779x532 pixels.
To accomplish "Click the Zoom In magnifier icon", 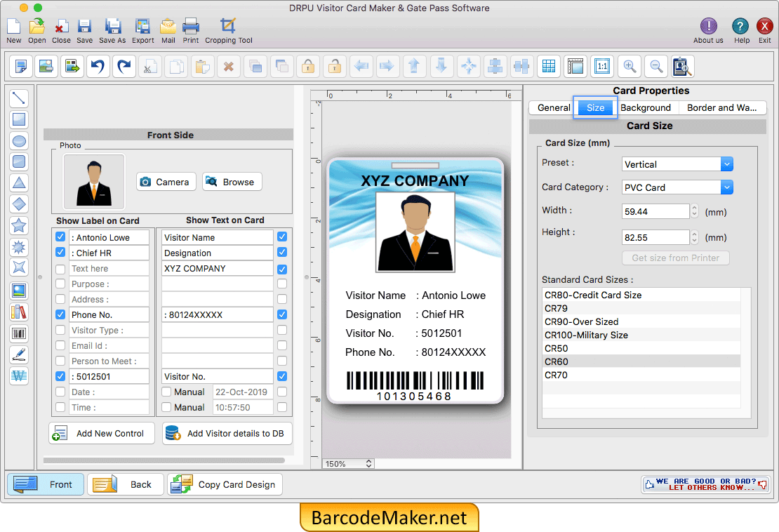I will [630, 66].
